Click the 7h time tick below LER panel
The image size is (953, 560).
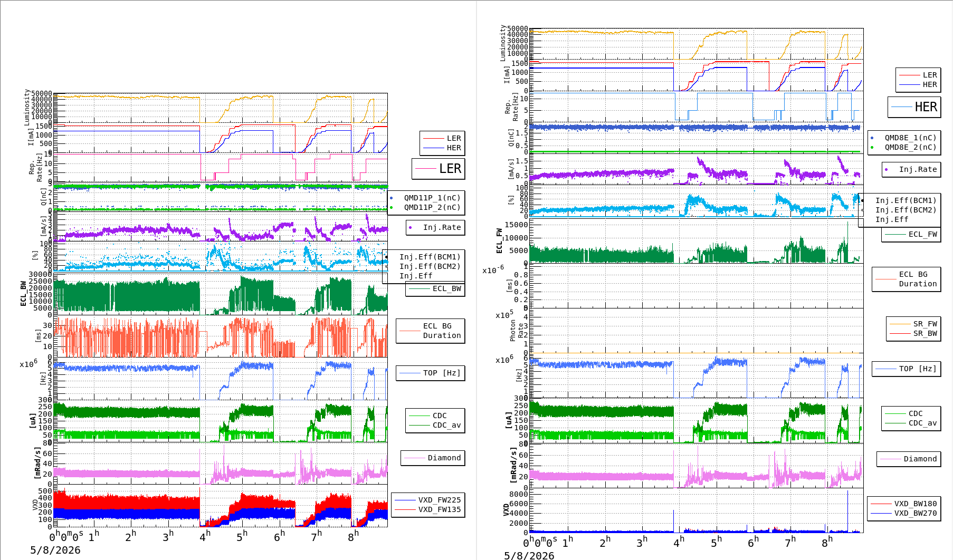[x=316, y=536]
